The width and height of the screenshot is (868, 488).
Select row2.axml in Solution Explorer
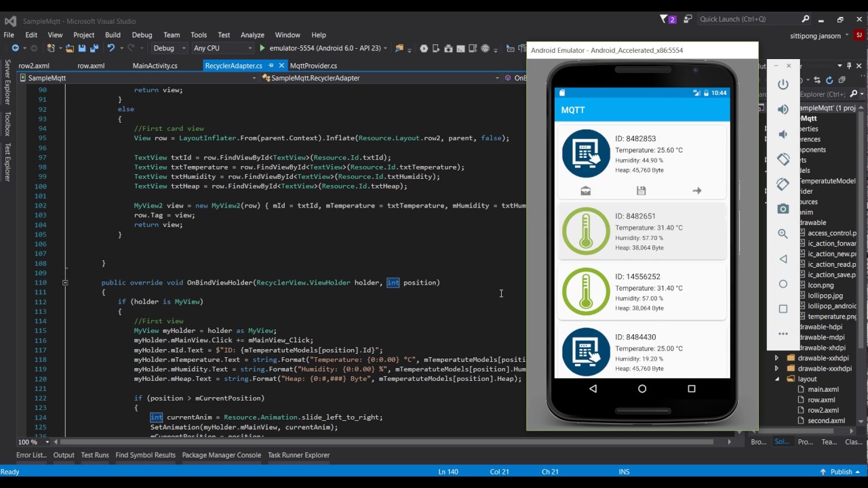[823, 411]
